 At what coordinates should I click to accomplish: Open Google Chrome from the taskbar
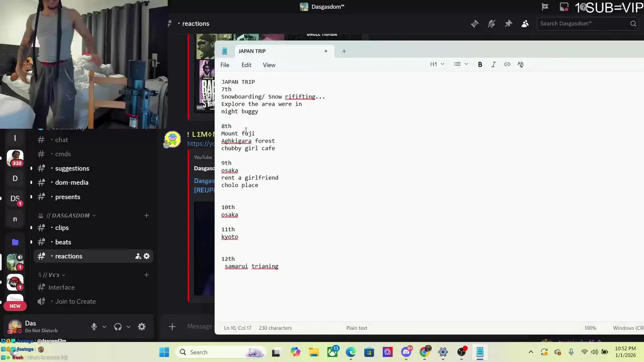425,352
